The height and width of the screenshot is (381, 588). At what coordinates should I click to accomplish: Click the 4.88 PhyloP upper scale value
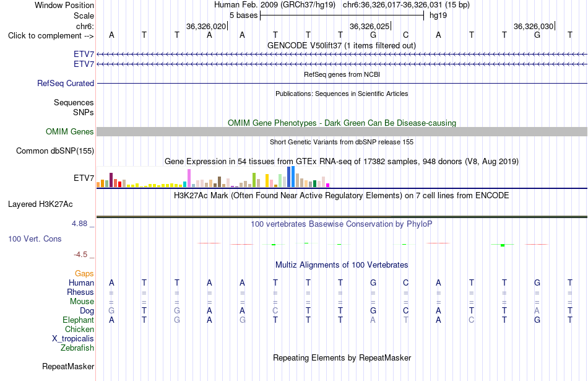click(x=79, y=224)
